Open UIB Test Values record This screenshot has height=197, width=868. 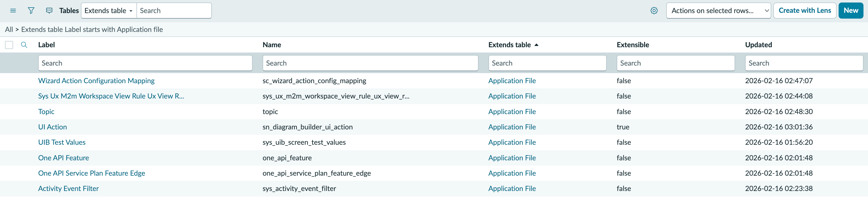[62, 142]
